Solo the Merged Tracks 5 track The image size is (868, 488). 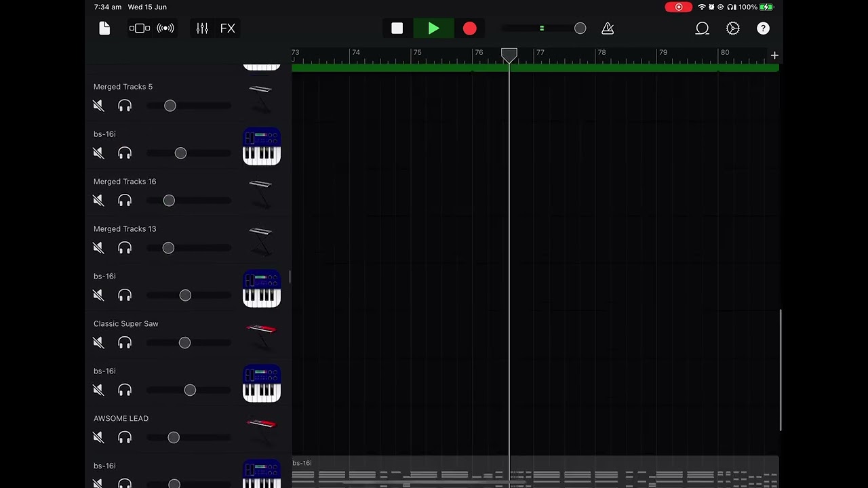[x=125, y=106]
